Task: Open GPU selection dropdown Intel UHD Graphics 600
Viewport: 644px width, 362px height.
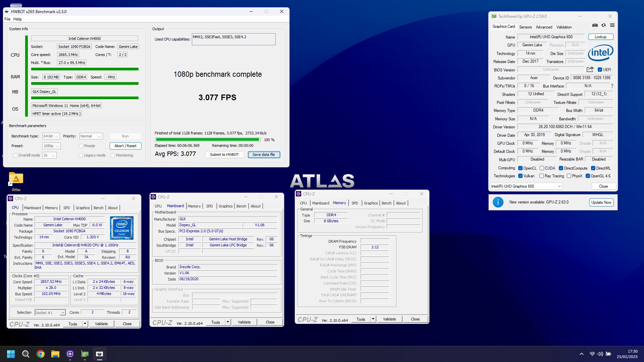Action: tap(526, 186)
